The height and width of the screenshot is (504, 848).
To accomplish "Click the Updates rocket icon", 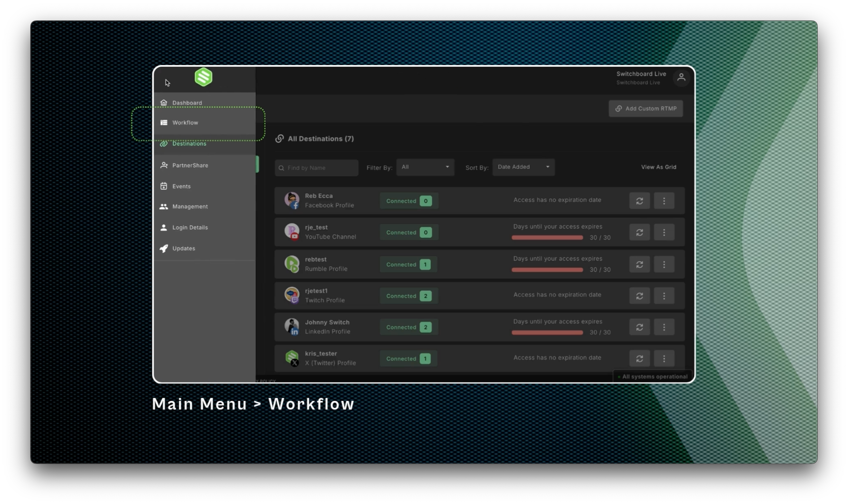I will pyautogui.click(x=164, y=248).
